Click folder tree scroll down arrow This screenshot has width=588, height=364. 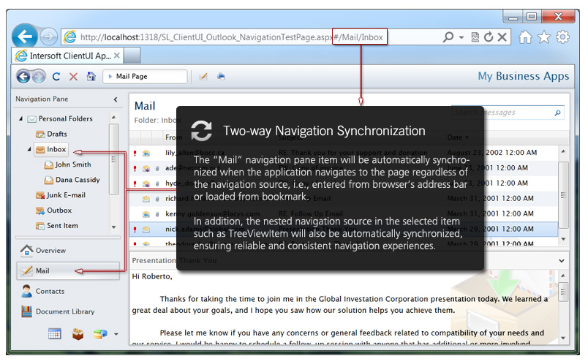(x=114, y=227)
